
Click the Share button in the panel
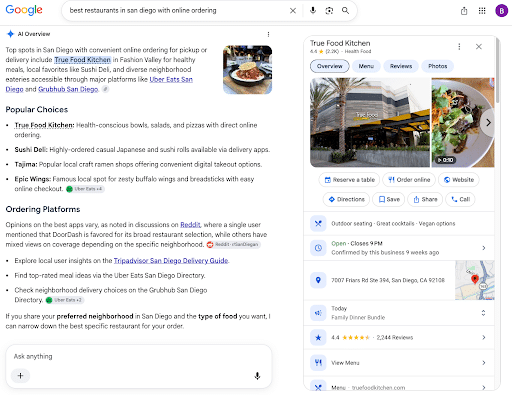[x=425, y=199]
